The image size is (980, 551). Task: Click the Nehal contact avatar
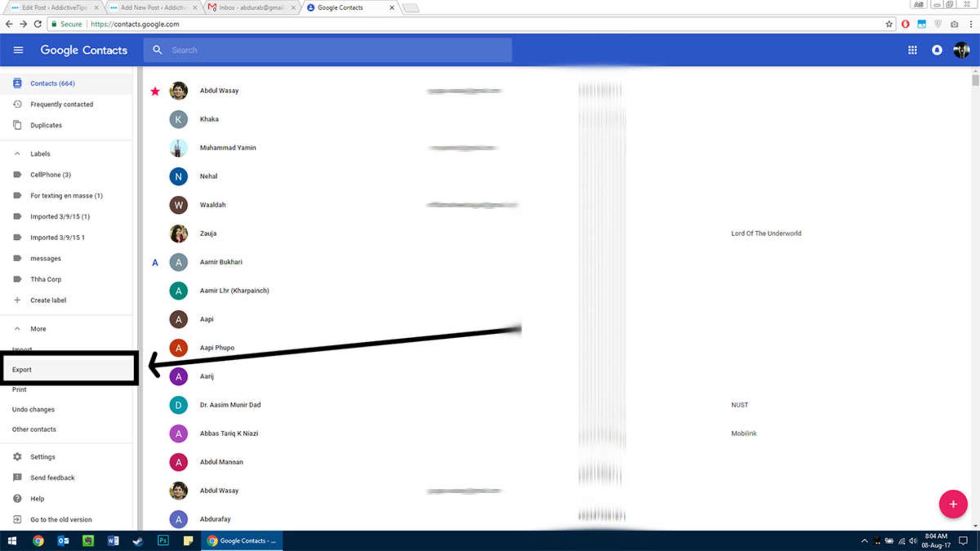178,177
